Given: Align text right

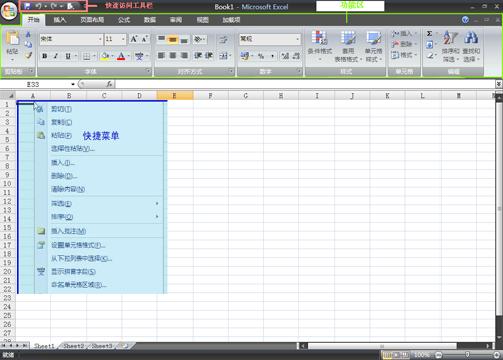Looking at the screenshot, I should click(x=184, y=55).
